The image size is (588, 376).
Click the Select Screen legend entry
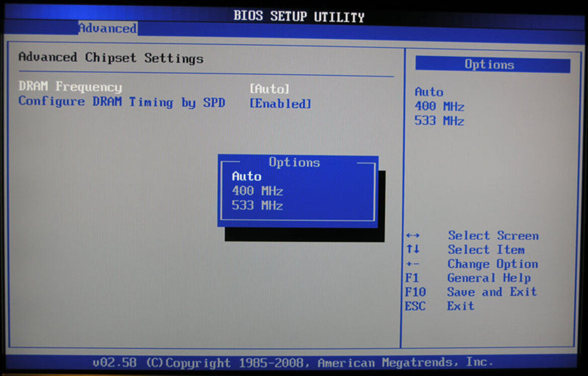click(493, 235)
